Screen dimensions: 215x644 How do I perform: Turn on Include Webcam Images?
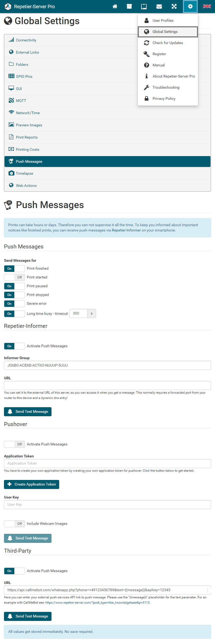point(15,523)
